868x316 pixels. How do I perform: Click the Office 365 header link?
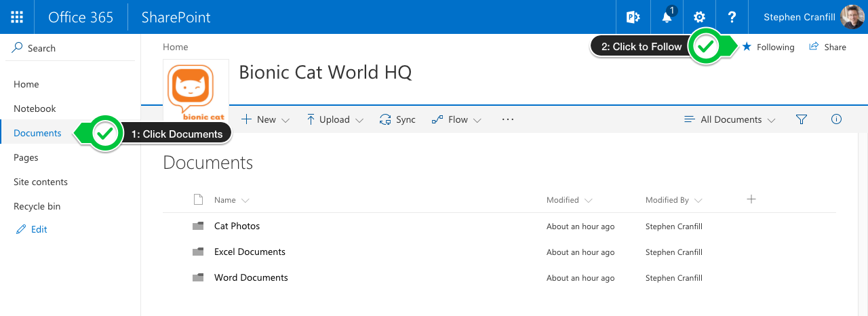click(x=81, y=17)
